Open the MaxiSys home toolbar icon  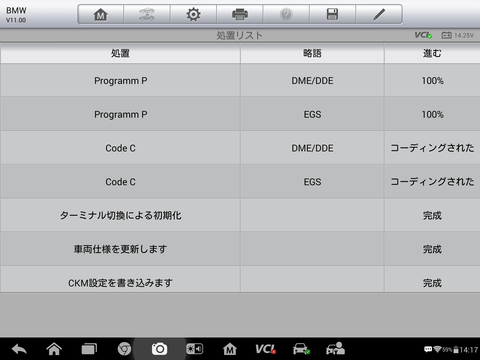101,14
